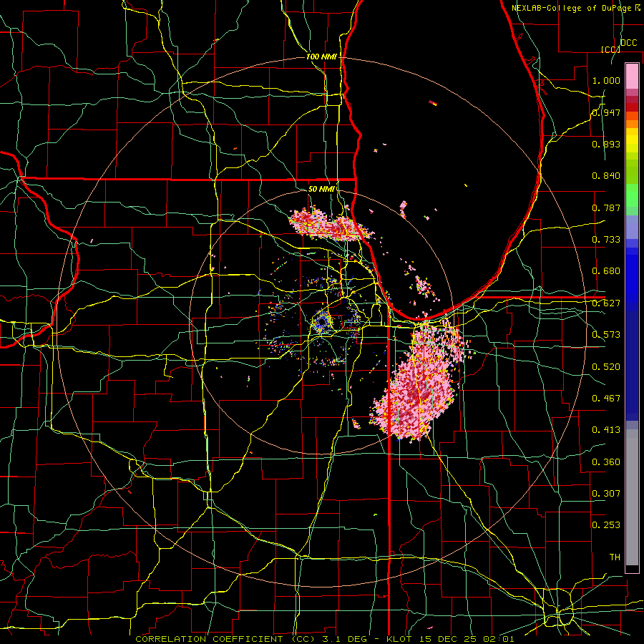The width and height of the screenshot is (644, 644).
Task: Click the TH threshold legend label
Action: click(x=615, y=557)
